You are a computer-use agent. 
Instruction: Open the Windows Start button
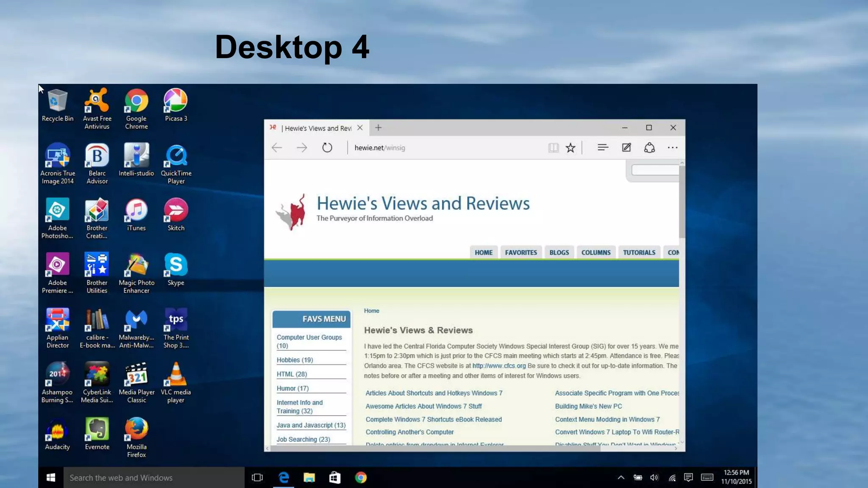click(50, 477)
